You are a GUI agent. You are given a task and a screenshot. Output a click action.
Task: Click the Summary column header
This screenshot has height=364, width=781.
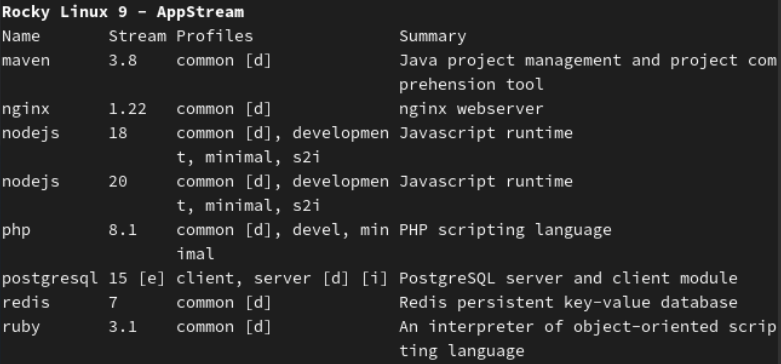[433, 36]
